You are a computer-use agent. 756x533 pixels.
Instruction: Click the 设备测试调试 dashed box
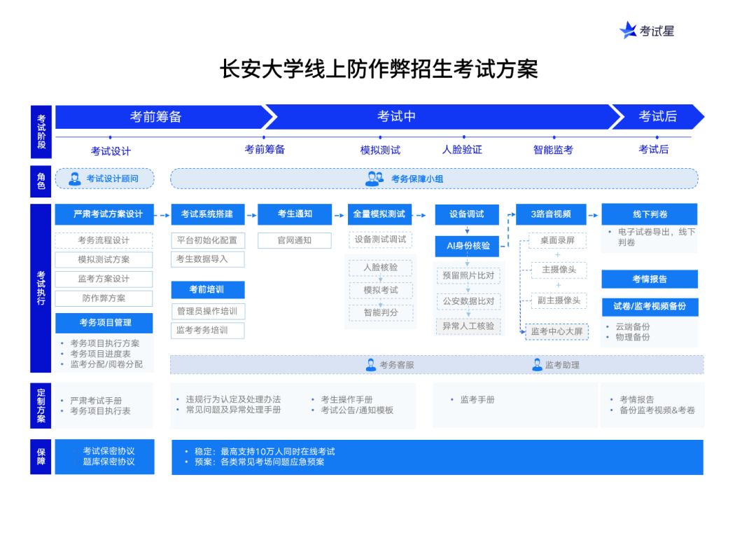380,240
